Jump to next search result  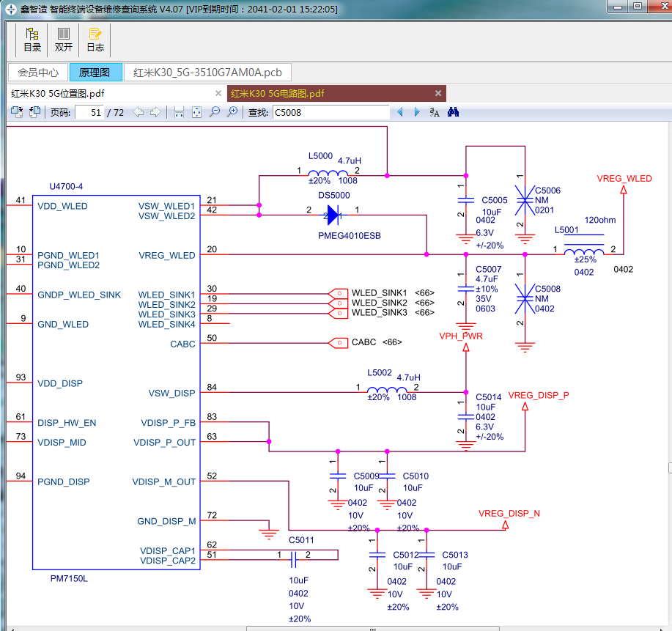coord(417,112)
